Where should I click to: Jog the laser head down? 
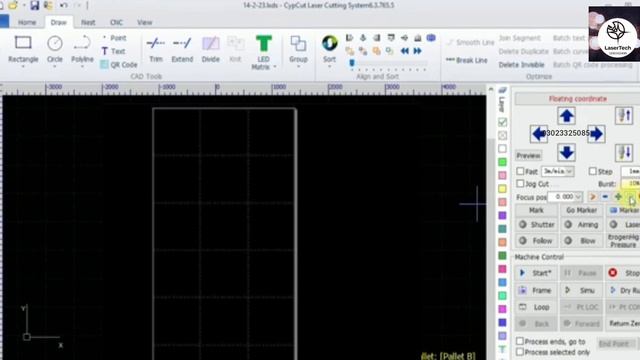tap(567, 153)
